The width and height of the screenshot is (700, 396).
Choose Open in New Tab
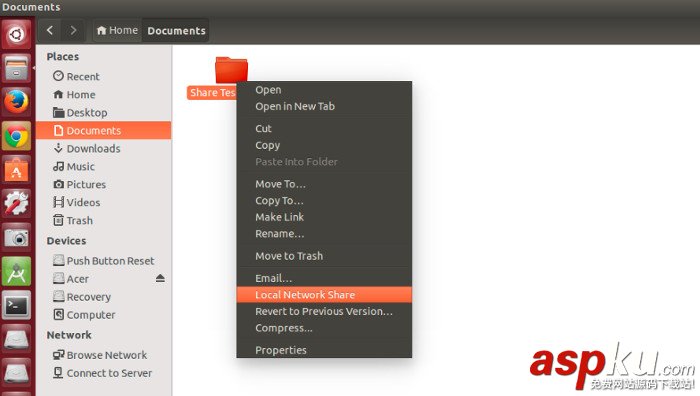(324, 106)
